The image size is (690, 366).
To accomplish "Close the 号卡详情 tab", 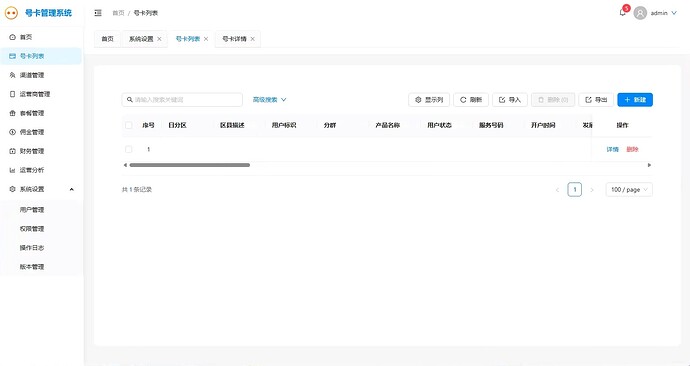I will pos(253,39).
